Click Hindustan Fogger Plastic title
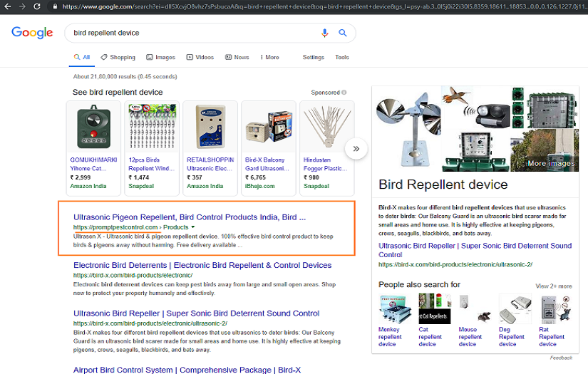588x374 pixels. tap(326, 164)
